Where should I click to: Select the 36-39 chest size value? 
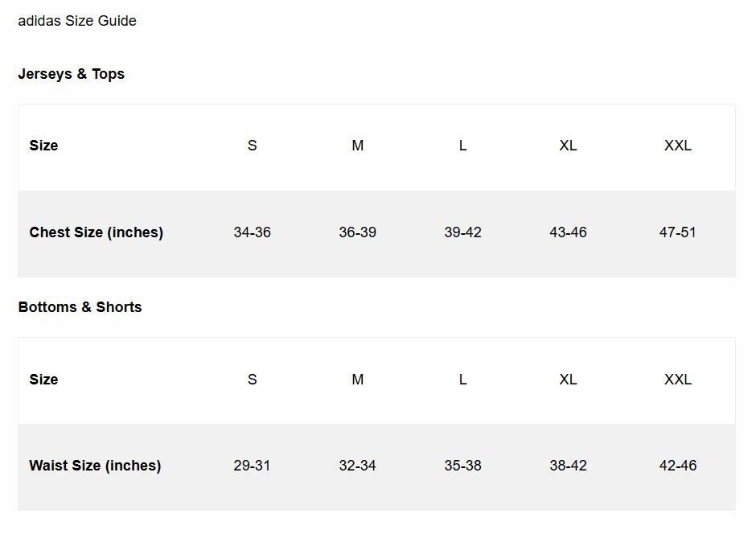click(357, 232)
